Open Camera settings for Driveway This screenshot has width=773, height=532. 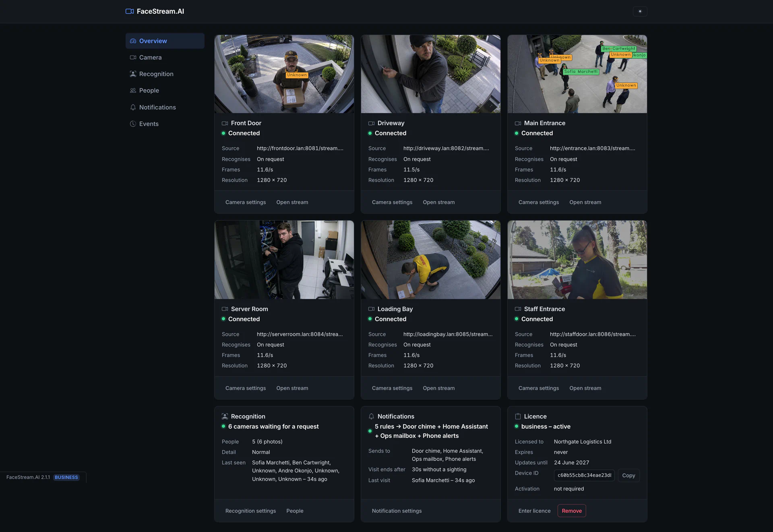392,202
